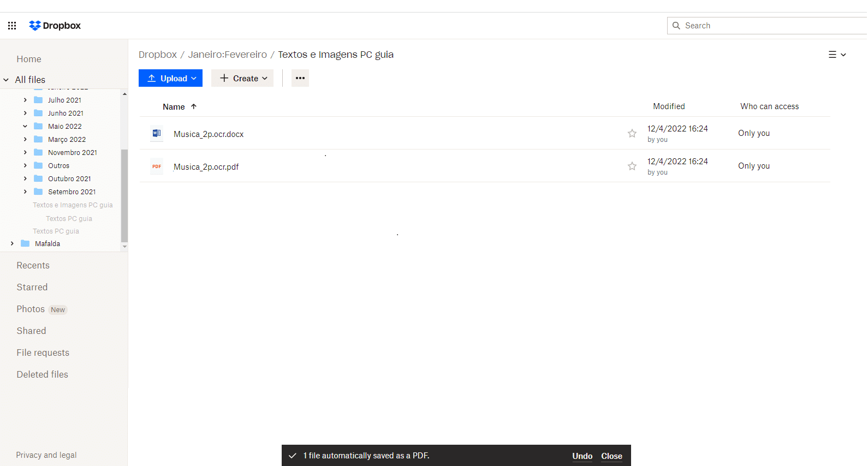Open the more options ellipsis button
The width and height of the screenshot is (868, 466).
(300, 78)
